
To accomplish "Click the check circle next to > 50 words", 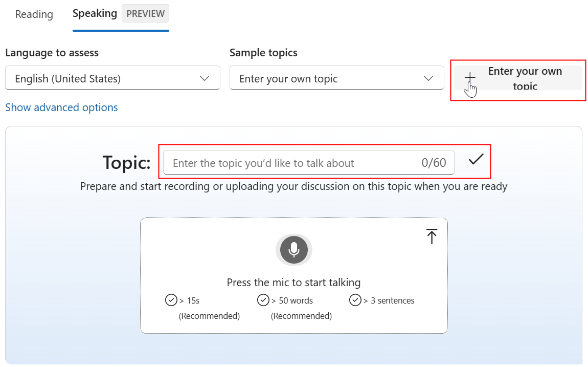I will pos(263,300).
